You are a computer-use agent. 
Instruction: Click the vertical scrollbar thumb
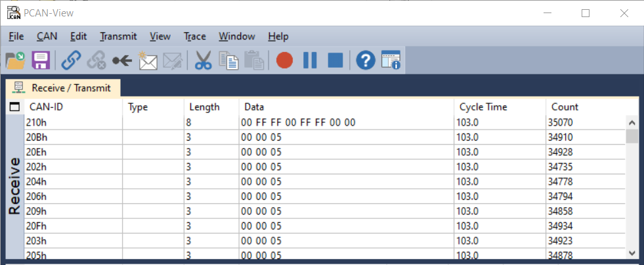[632, 136]
